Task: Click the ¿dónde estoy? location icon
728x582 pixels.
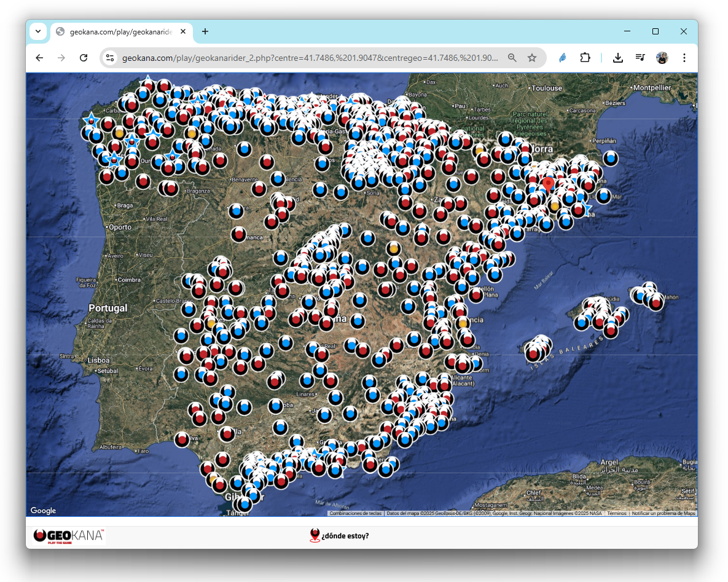Action: (x=315, y=535)
